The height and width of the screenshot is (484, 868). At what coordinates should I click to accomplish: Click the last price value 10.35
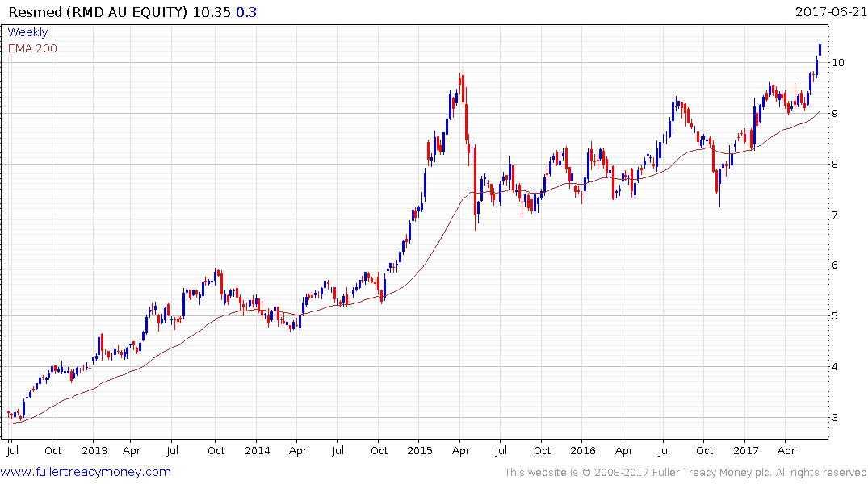pyautogui.click(x=212, y=11)
